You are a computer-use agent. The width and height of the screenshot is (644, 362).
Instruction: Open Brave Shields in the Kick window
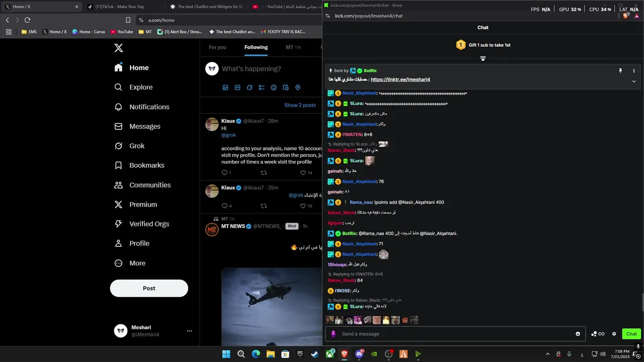[x=626, y=16]
